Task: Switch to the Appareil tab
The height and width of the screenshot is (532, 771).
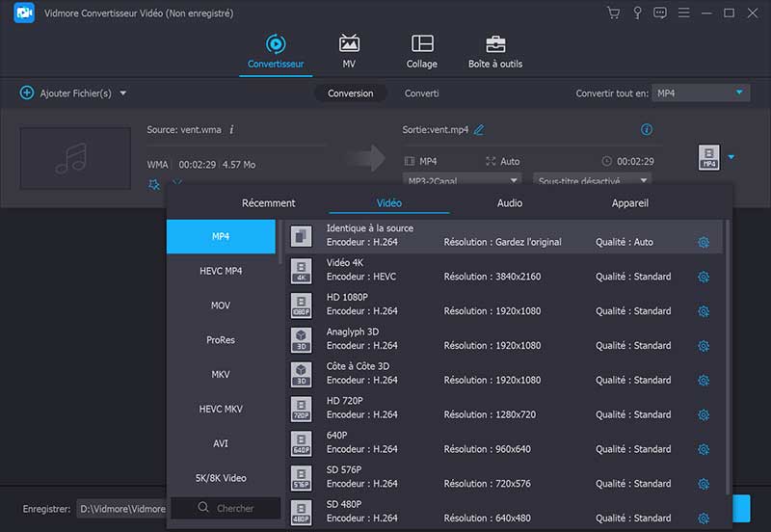Action: (629, 203)
